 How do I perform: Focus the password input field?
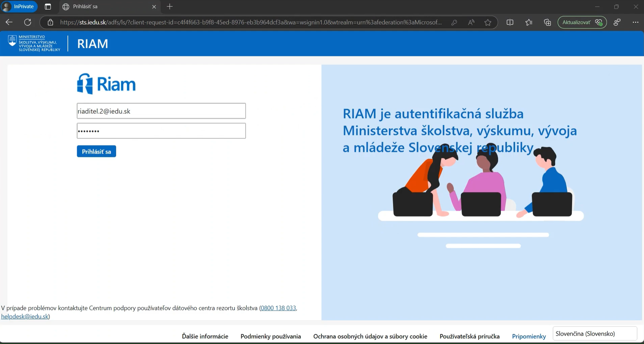(x=161, y=131)
